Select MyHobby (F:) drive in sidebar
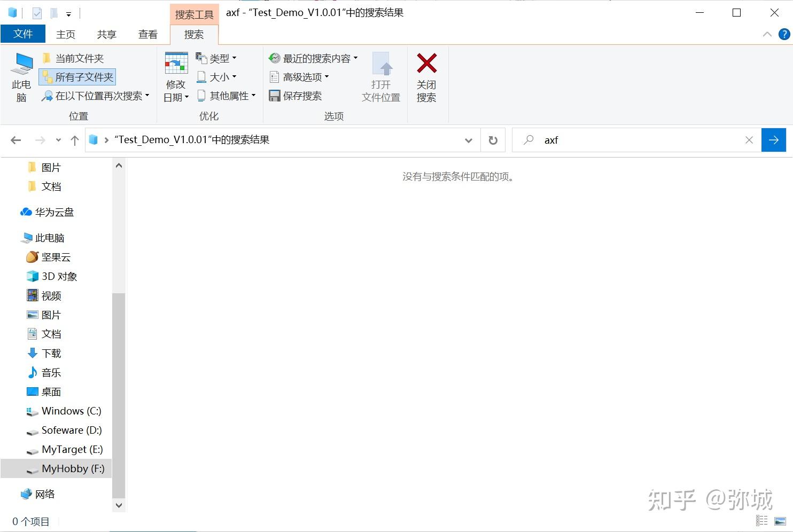The width and height of the screenshot is (793, 532). click(x=73, y=468)
